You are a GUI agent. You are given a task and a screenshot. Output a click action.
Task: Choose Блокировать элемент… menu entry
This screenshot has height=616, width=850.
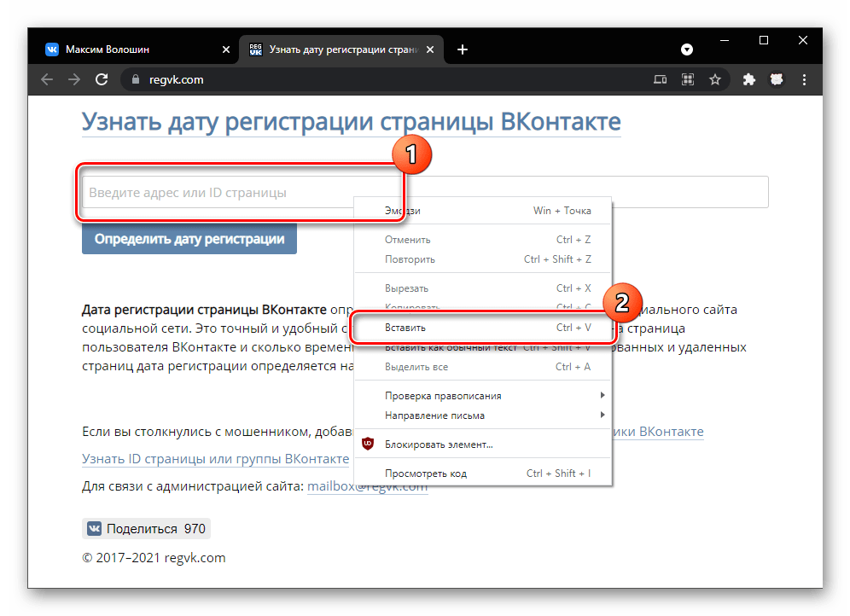[x=483, y=445]
